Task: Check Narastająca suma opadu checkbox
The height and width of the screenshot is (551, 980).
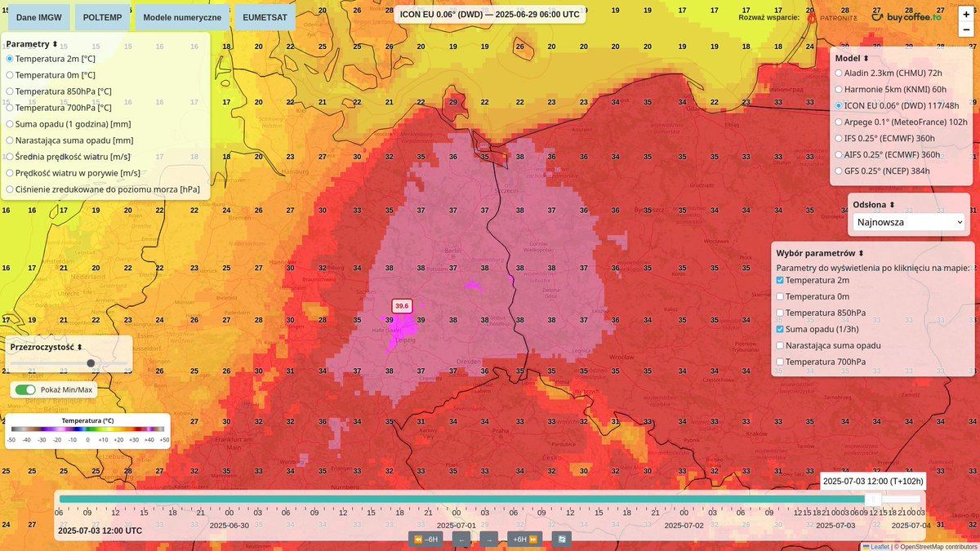Action: [x=780, y=345]
